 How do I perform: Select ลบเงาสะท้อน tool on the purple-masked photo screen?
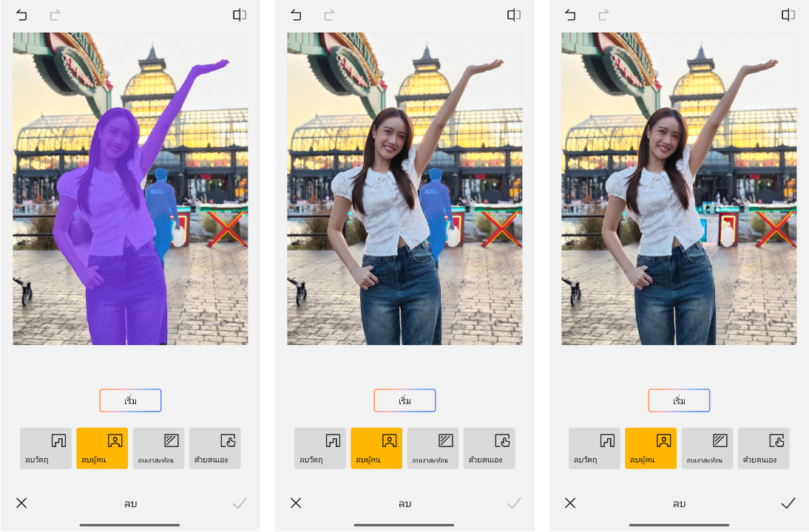point(158,448)
